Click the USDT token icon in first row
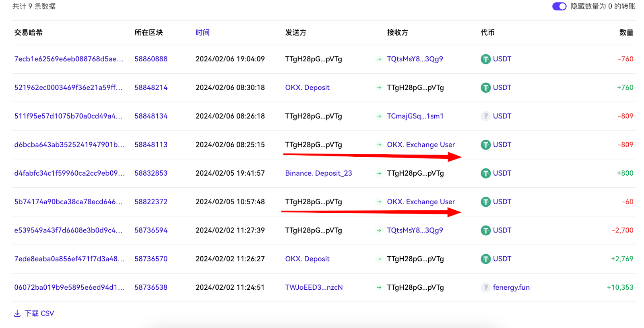Screen dimensions: 644x328 [485, 59]
